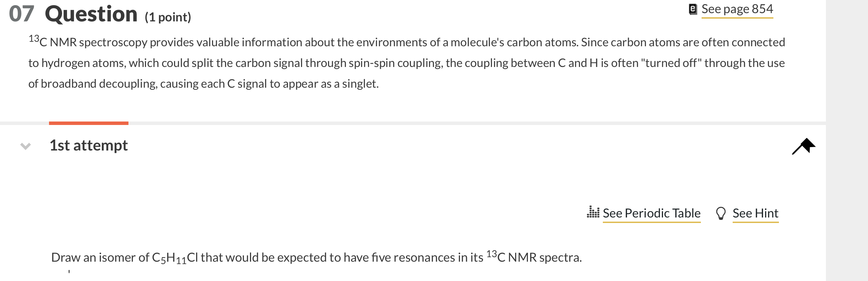Viewport: 868px width, 281px height.
Task: Click the lightbulb icon to reveal a hint
Action: click(x=722, y=213)
